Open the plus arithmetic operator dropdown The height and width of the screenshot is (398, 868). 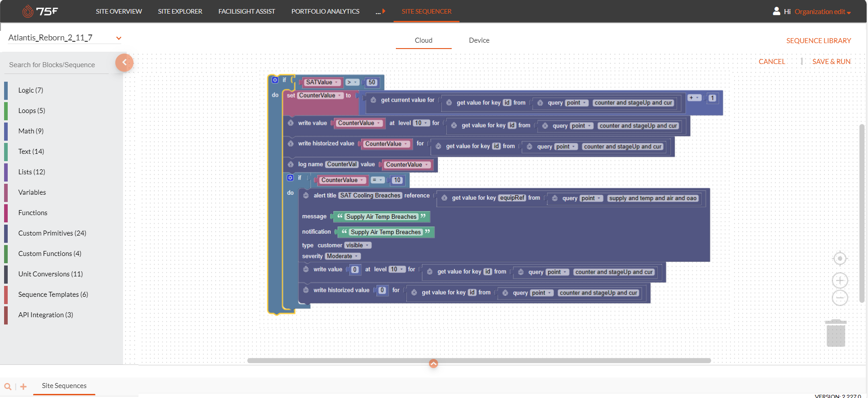click(x=694, y=98)
